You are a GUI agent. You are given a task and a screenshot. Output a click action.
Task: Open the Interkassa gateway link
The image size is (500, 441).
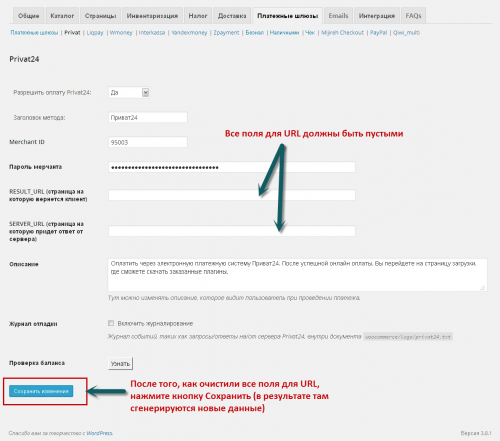[x=152, y=33]
